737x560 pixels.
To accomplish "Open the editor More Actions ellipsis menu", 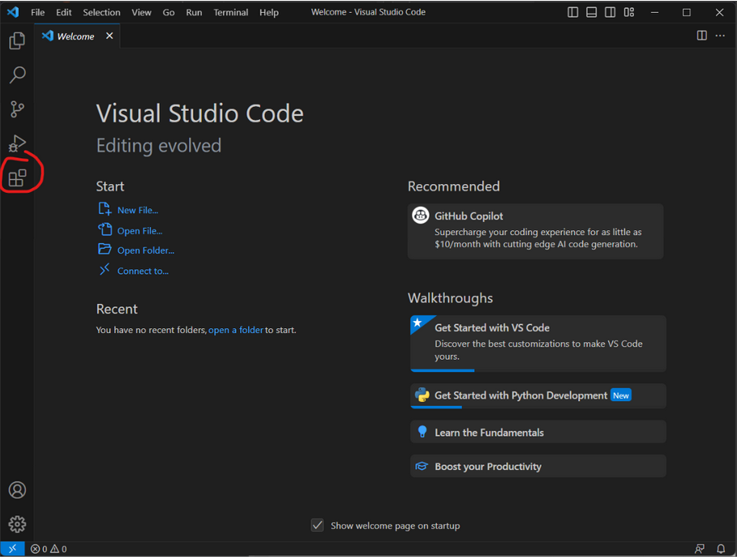I will pyautogui.click(x=720, y=36).
